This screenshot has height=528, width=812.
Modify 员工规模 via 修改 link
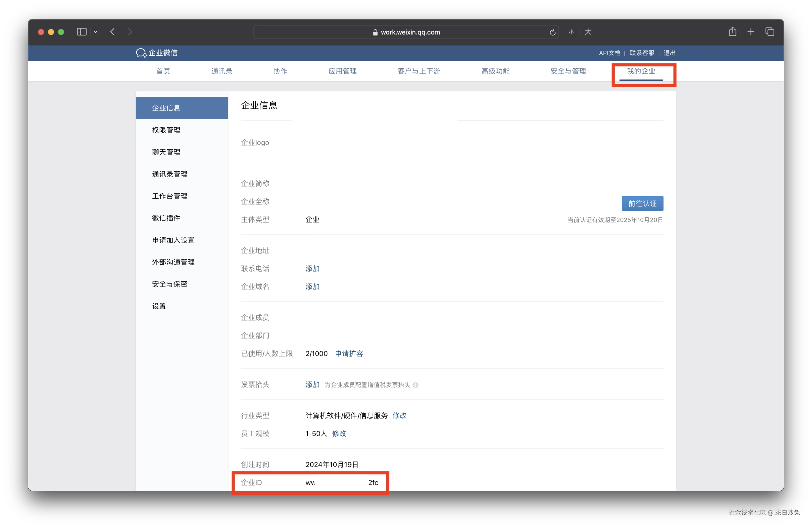coord(339,433)
